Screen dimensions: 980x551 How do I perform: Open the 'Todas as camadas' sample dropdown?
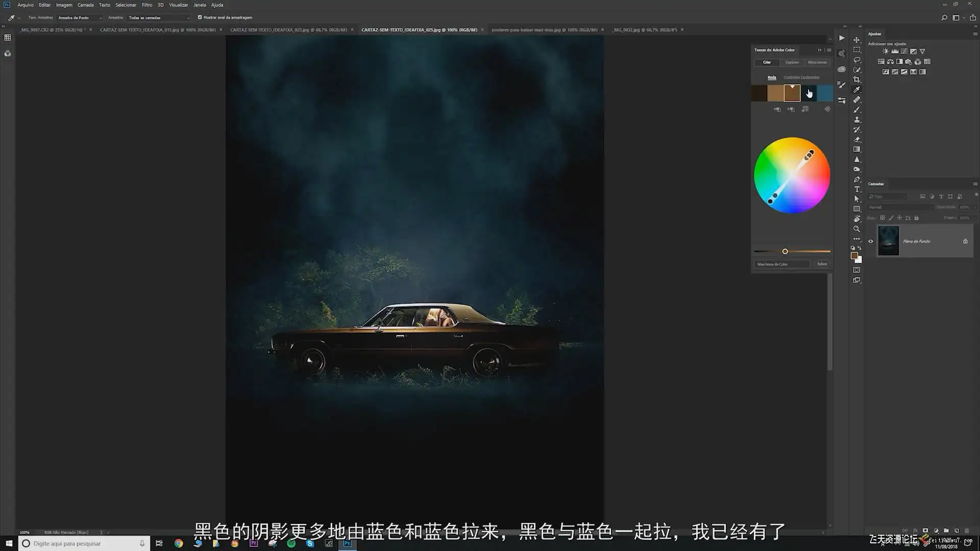click(159, 18)
